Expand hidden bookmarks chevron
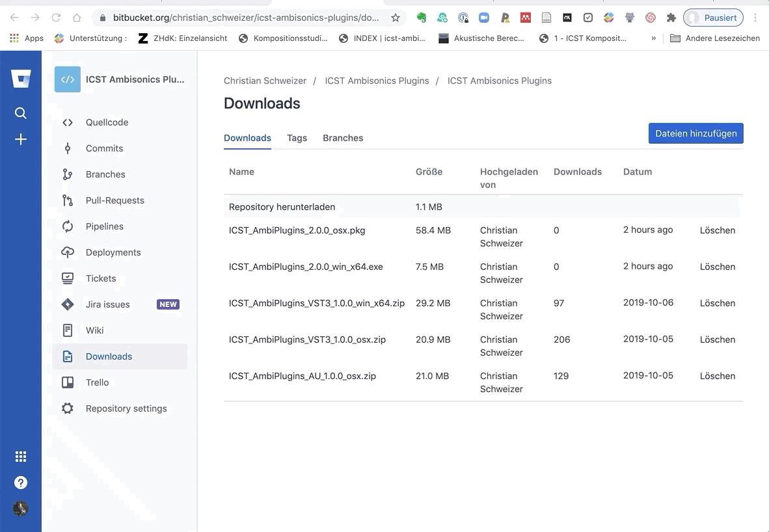The image size is (769, 532). coord(654,38)
